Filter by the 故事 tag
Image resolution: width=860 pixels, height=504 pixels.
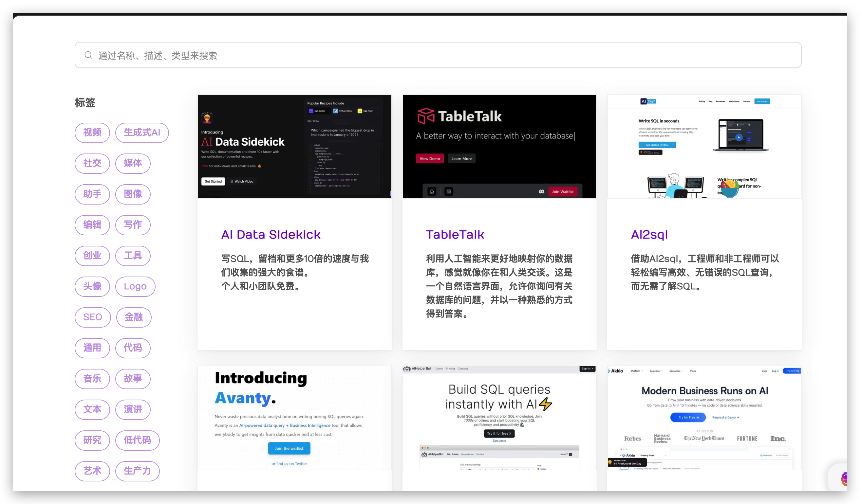coord(133,379)
